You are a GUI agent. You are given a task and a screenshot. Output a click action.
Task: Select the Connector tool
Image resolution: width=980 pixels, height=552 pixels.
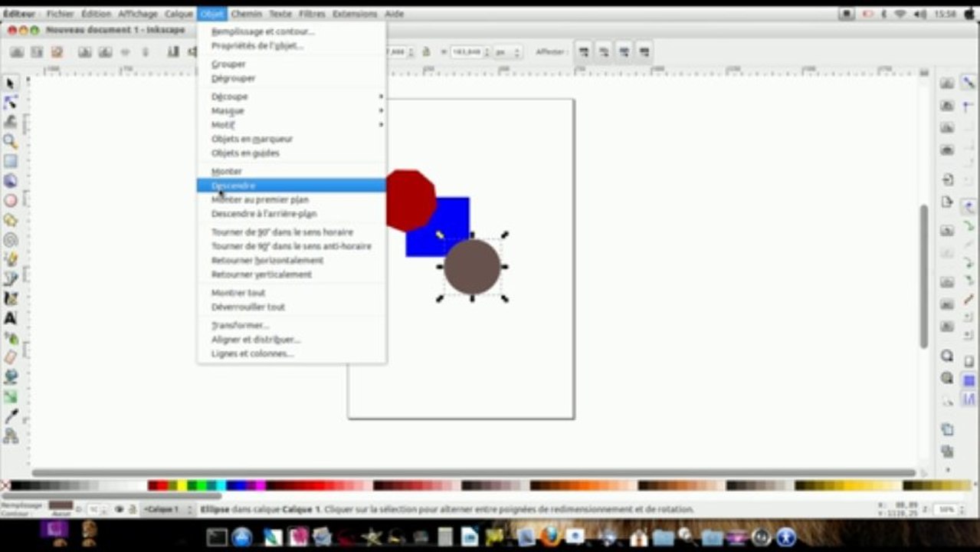click(11, 435)
